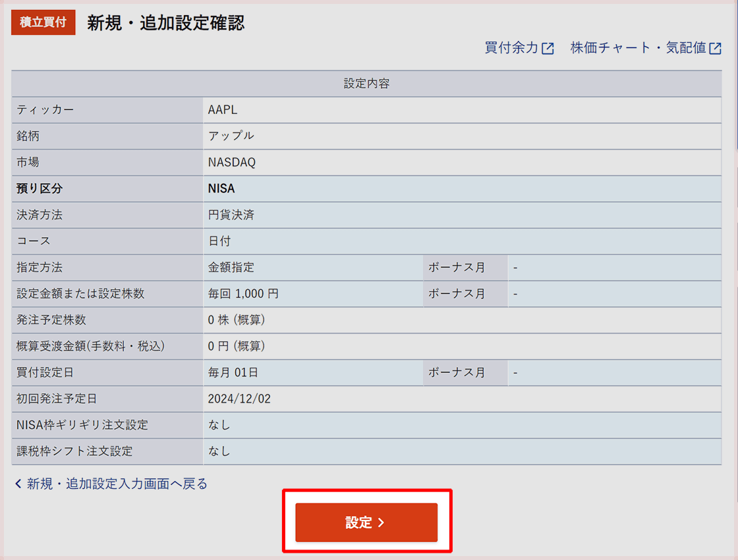The image size is (738, 560).
Task: Click external-link icon beside 気配値
Action: pos(716,48)
